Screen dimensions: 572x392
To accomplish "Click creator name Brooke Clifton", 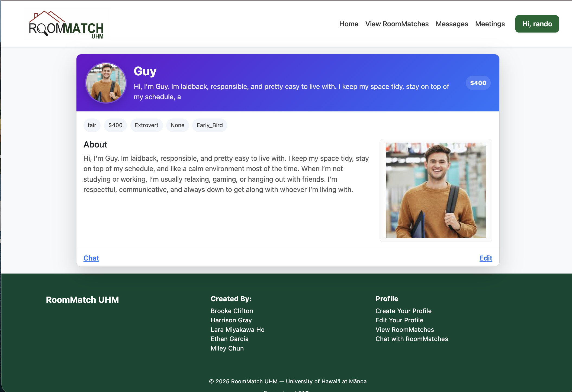I will [232, 311].
